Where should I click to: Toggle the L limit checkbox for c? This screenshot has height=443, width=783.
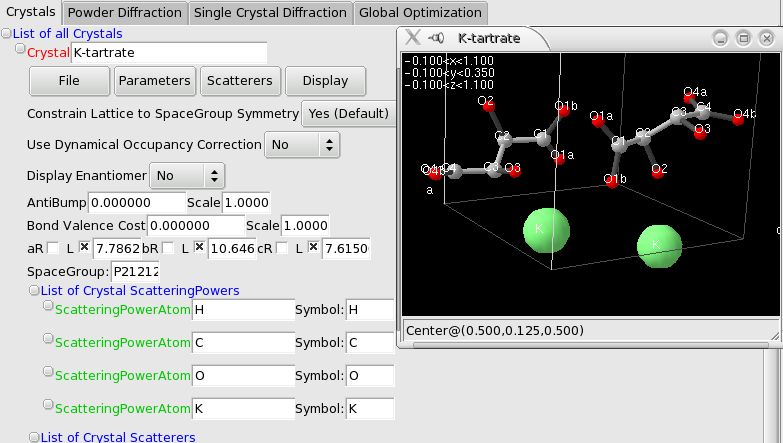(314, 247)
